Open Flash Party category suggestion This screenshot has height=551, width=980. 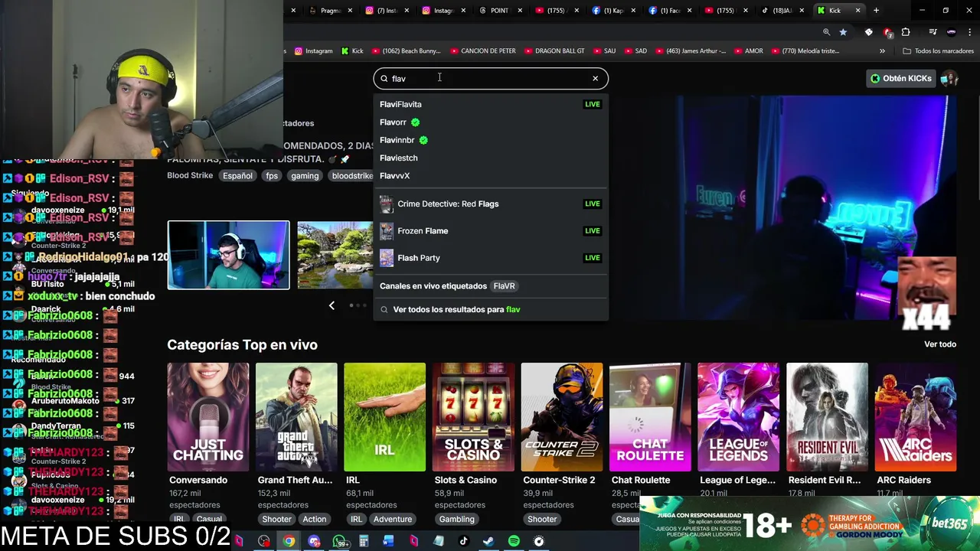[490, 258]
